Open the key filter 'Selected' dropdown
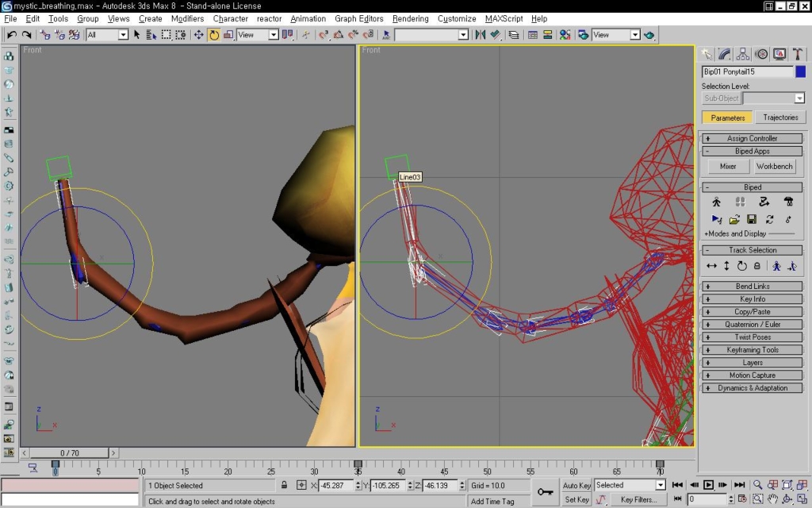Image resolution: width=812 pixels, height=508 pixels. tap(661, 485)
